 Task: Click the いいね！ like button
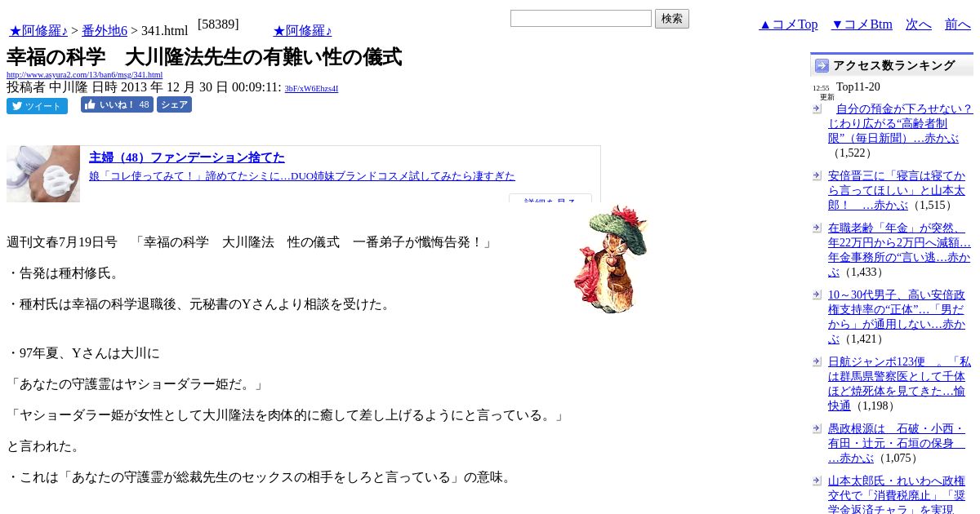[117, 104]
